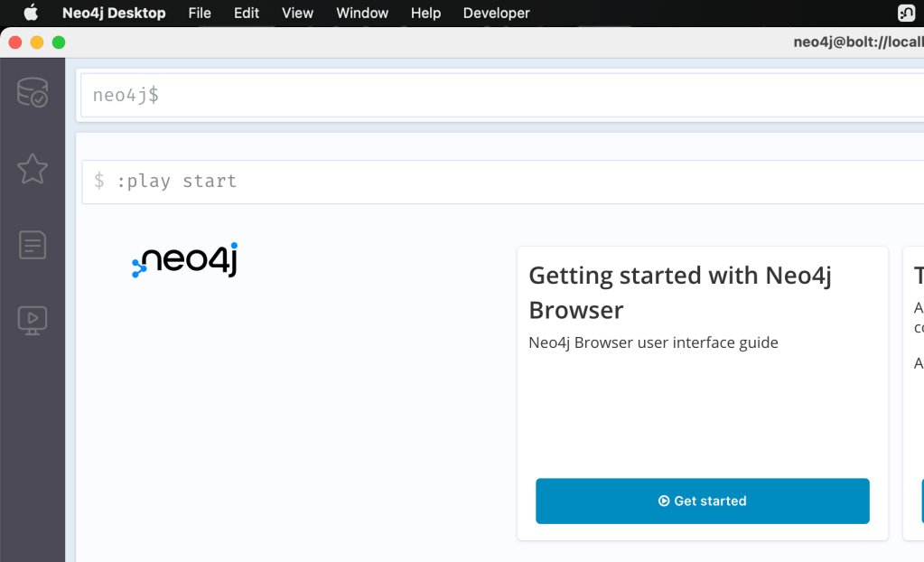Open the Neo4j Browser Guides play icon
Image resolution: width=924 pixels, height=562 pixels.
click(33, 320)
